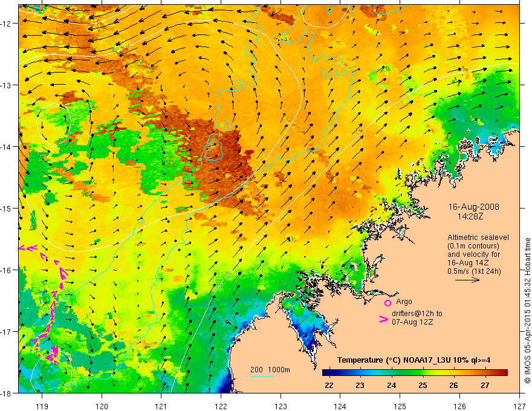Click the '119' longitude axis label

point(42,406)
